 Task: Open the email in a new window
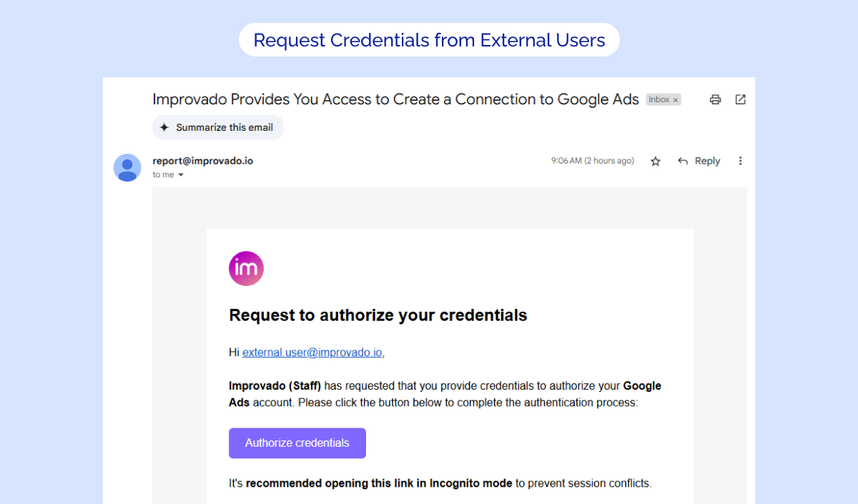[x=741, y=100]
